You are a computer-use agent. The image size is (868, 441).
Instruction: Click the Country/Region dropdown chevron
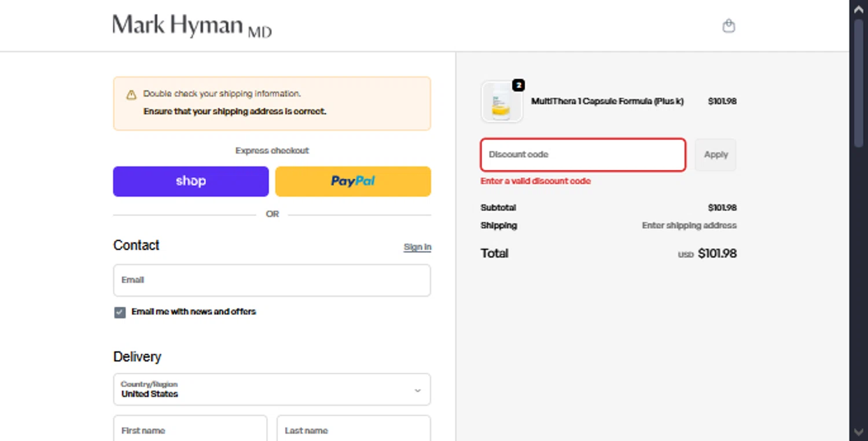pos(418,391)
